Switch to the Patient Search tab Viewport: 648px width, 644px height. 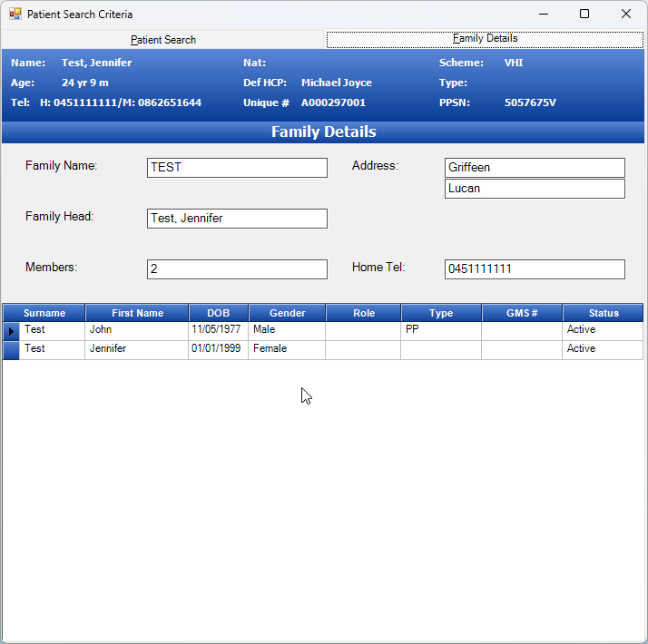pyautogui.click(x=163, y=40)
